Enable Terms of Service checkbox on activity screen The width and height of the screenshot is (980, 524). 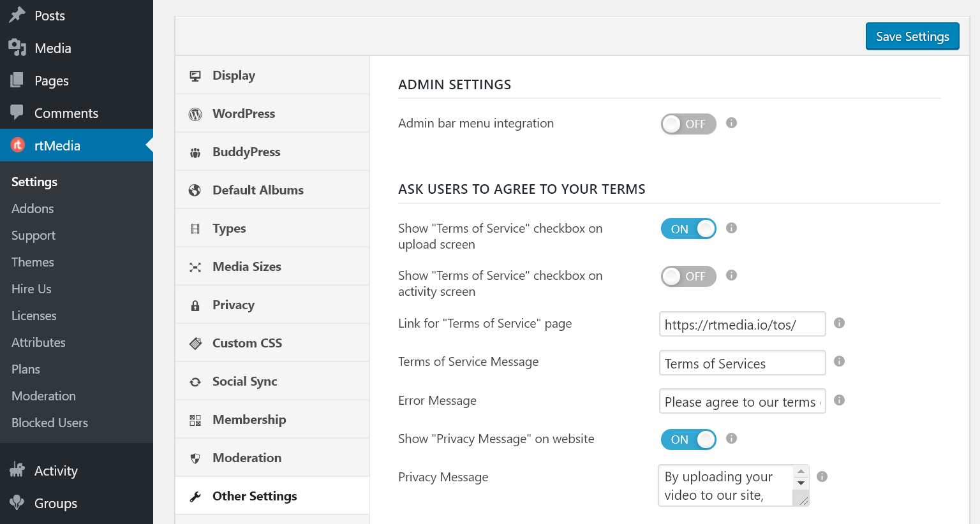[688, 276]
